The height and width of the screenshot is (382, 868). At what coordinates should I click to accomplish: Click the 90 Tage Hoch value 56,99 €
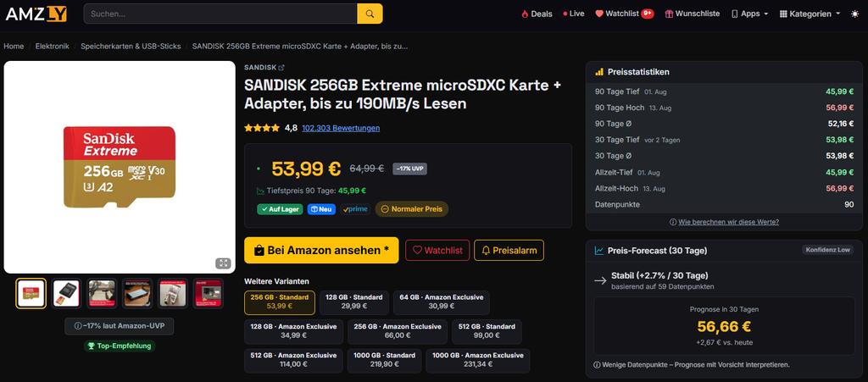[x=839, y=108]
